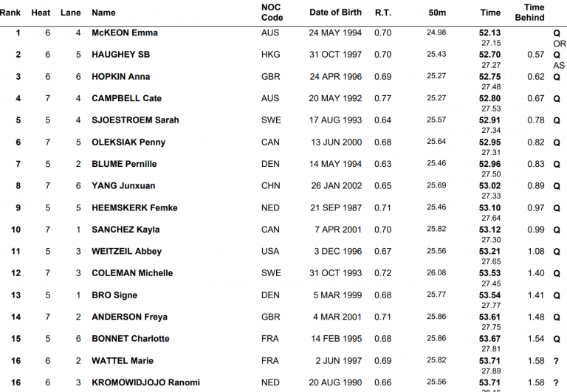The width and height of the screenshot is (567, 392).
Task: Click the OR record label under McKEON's Q
Action: 559,44
